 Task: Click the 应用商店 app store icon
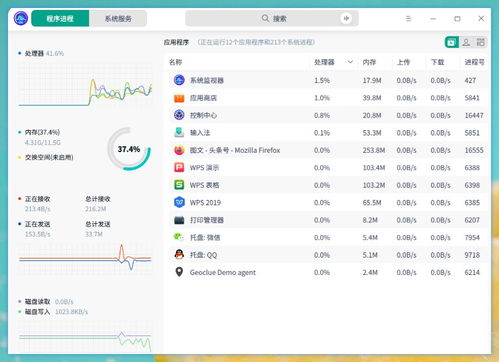(179, 98)
